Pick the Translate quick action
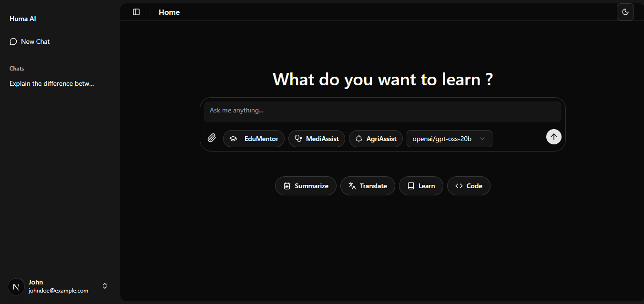The image size is (644, 304). pos(368,186)
